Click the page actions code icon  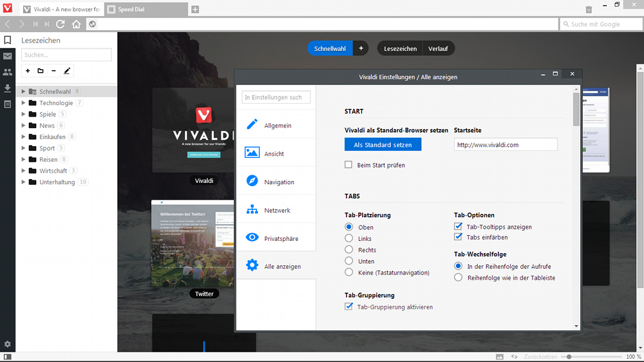(514, 357)
